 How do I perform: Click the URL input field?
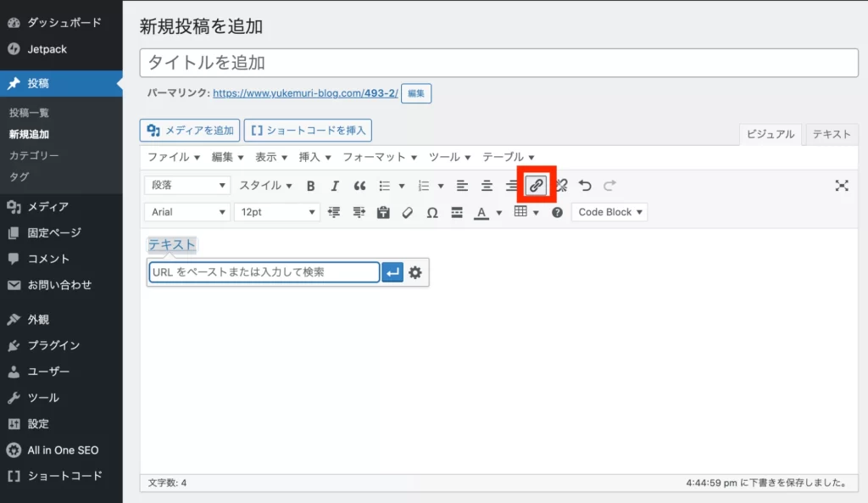264,272
